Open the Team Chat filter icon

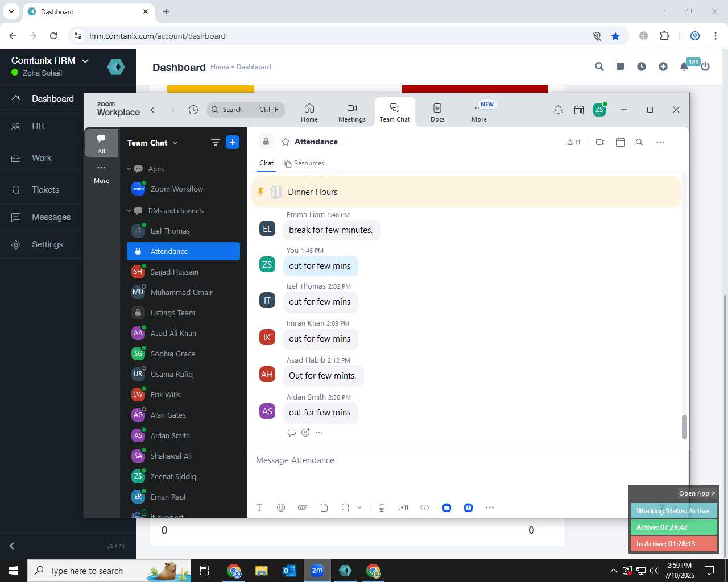(x=215, y=142)
